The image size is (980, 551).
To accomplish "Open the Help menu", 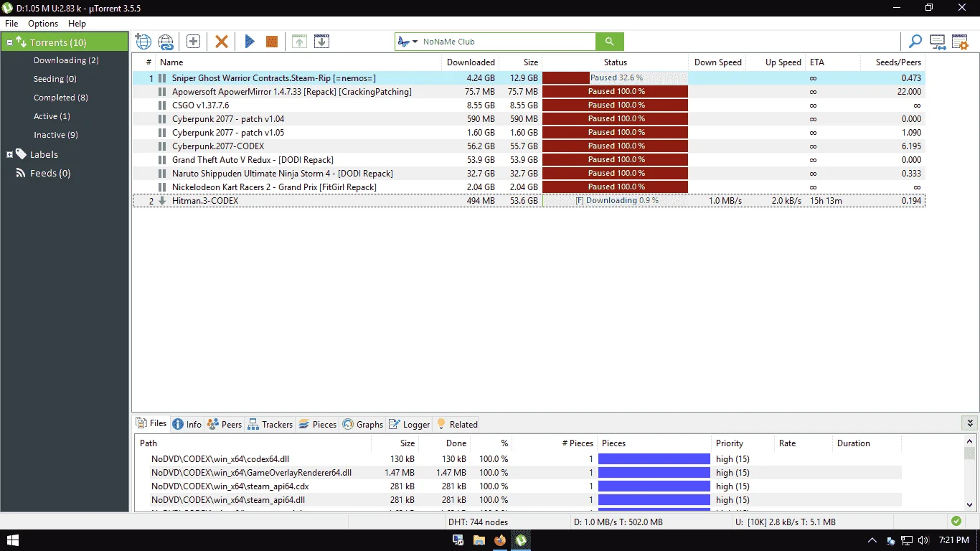I will (77, 24).
